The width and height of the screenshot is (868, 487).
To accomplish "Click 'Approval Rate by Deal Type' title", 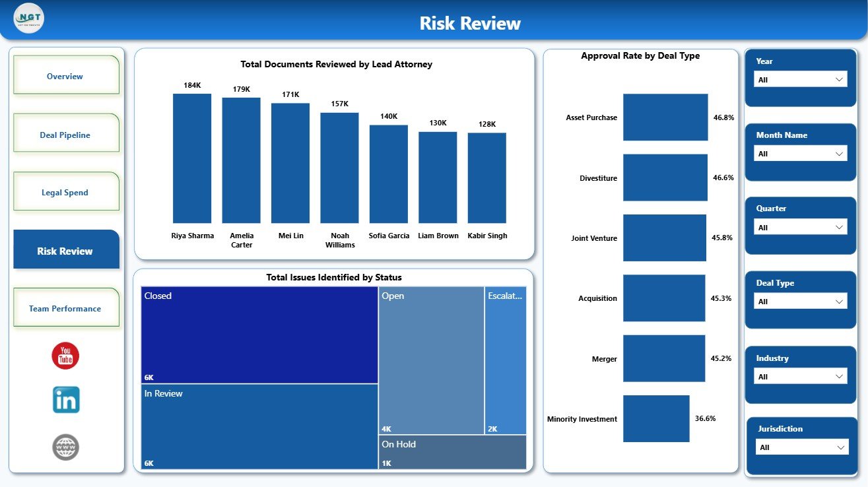I will click(640, 56).
